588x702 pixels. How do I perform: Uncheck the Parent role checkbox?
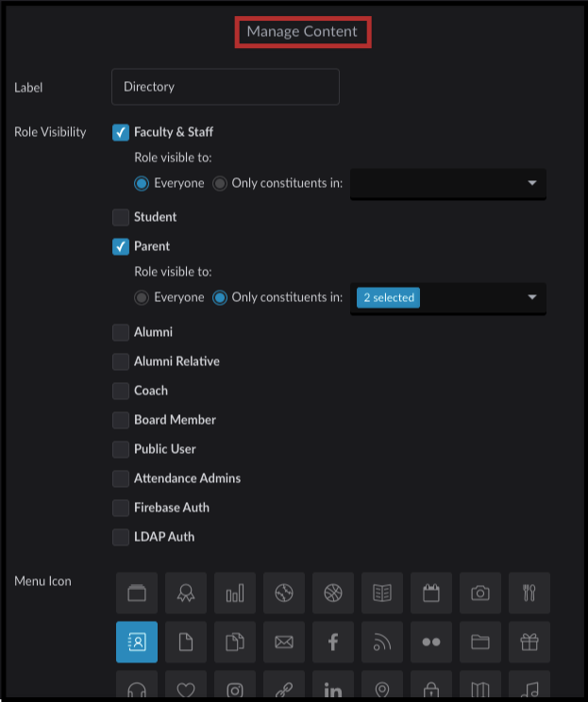(x=121, y=246)
